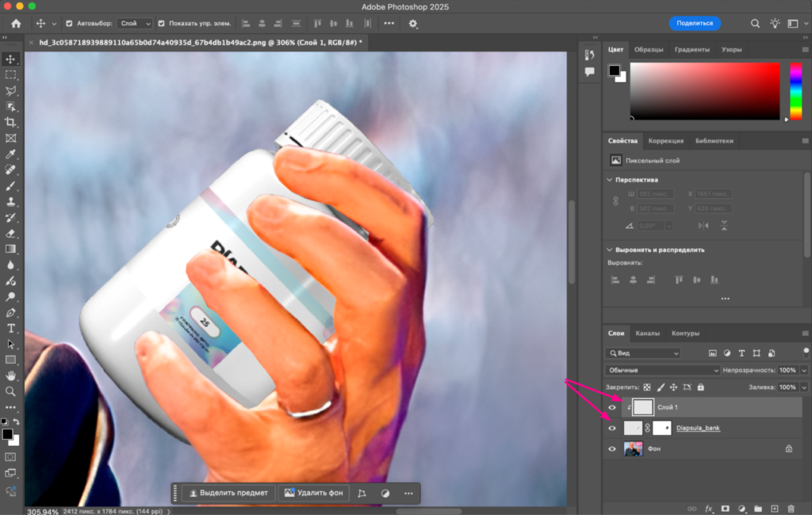Switch to the Каналы tab
812x515 pixels.
647,334
